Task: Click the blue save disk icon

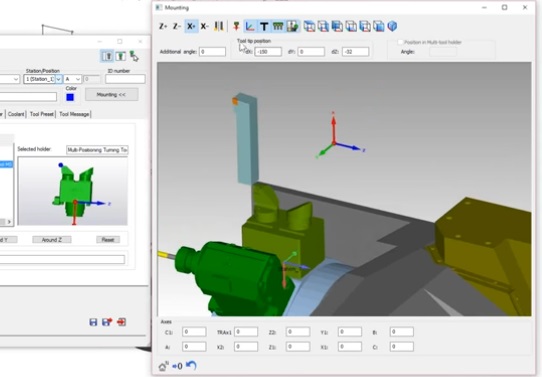Action: pyautogui.click(x=93, y=322)
